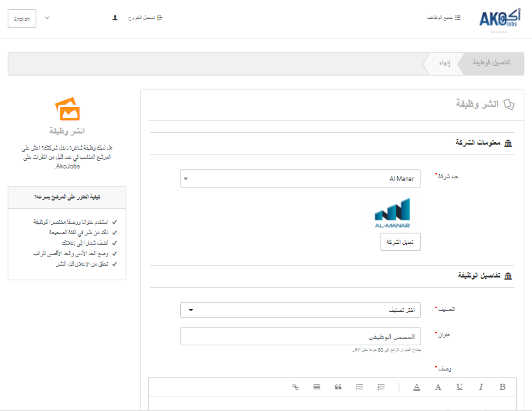Switch language with the English button

pyautogui.click(x=22, y=19)
